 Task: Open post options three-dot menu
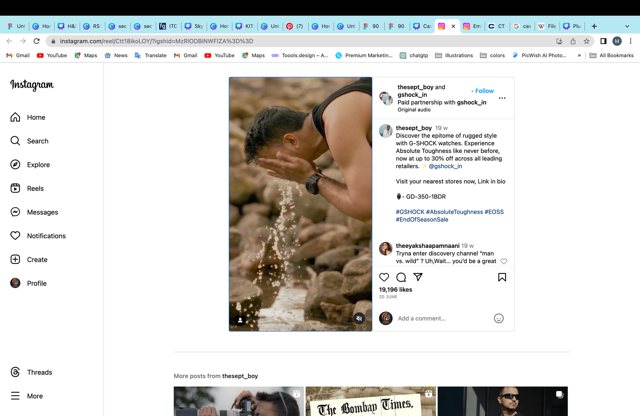coord(502,98)
